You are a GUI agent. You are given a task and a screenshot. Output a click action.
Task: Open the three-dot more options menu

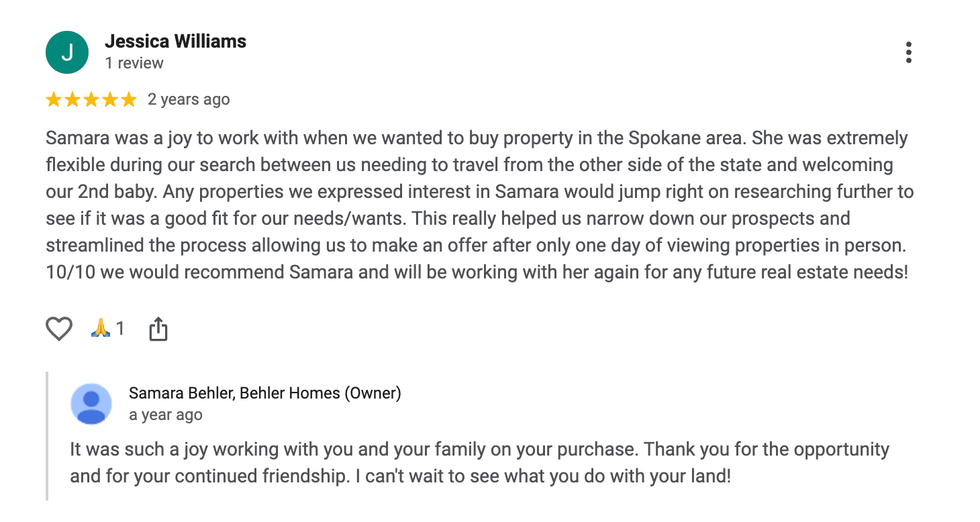(x=908, y=52)
